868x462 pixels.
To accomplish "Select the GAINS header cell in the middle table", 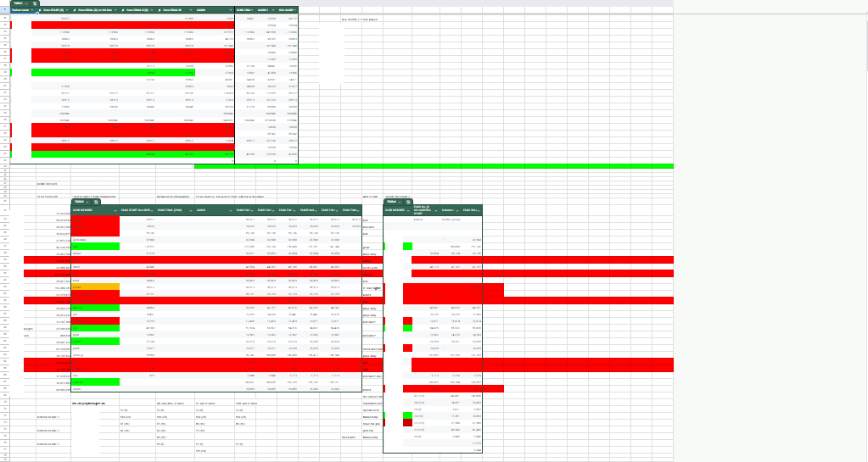I will (x=214, y=210).
